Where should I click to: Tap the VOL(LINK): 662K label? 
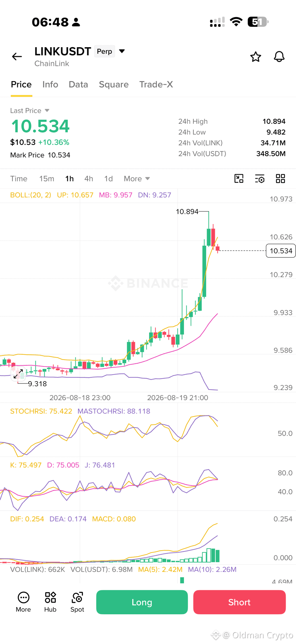[38, 569]
